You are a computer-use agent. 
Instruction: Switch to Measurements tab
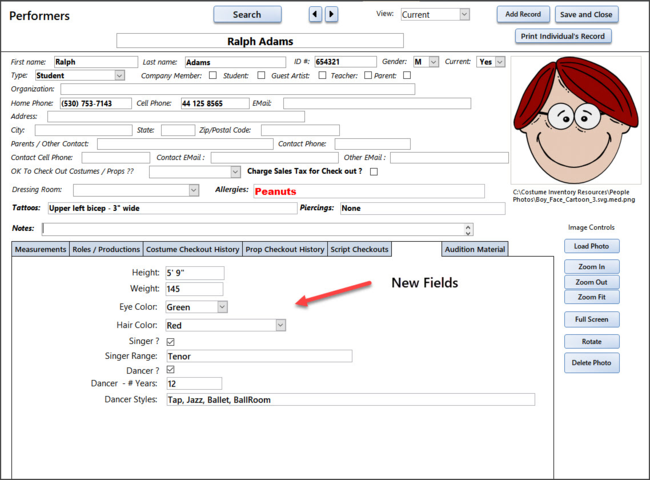click(40, 249)
